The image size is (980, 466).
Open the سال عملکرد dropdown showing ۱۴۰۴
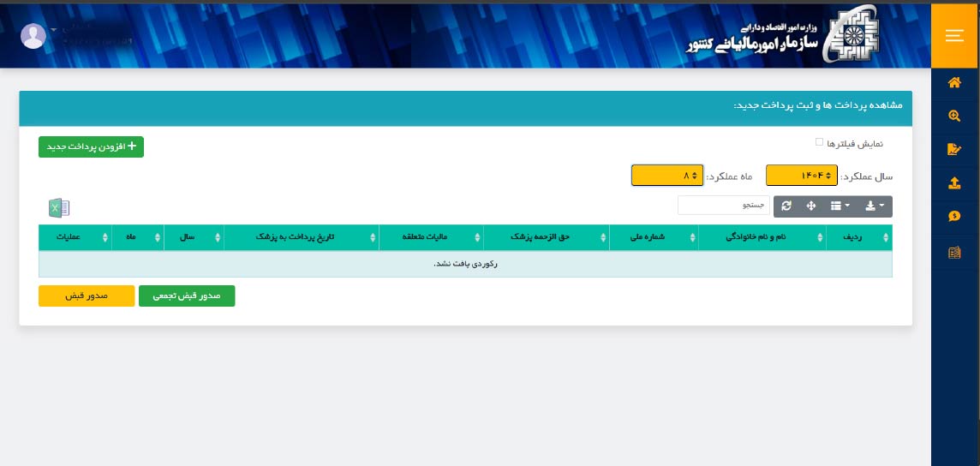[x=800, y=176]
